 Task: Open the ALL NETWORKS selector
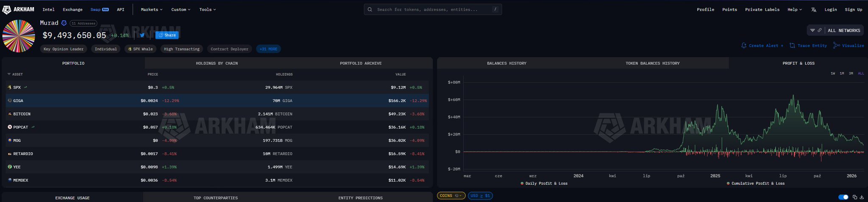844,30
